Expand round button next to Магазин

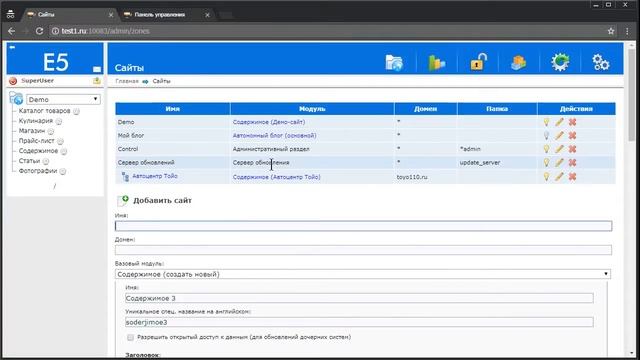point(51,131)
